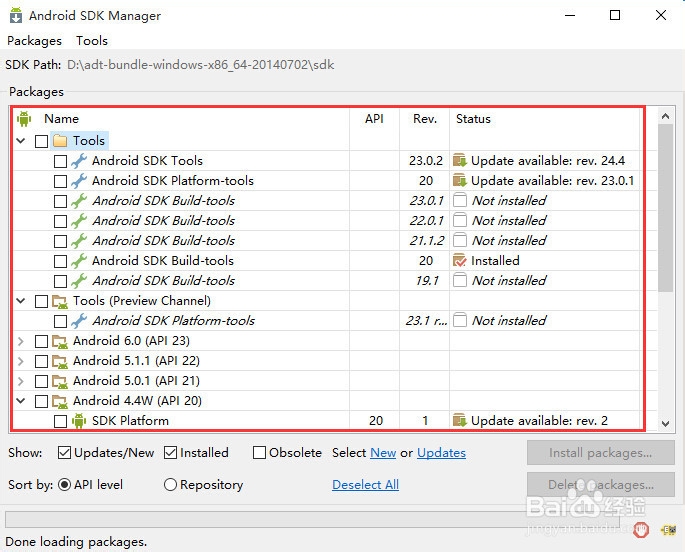The height and width of the screenshot is (552, 685).
Task: Collapse the Tools tree group
Action: click(x=21, y=141)
